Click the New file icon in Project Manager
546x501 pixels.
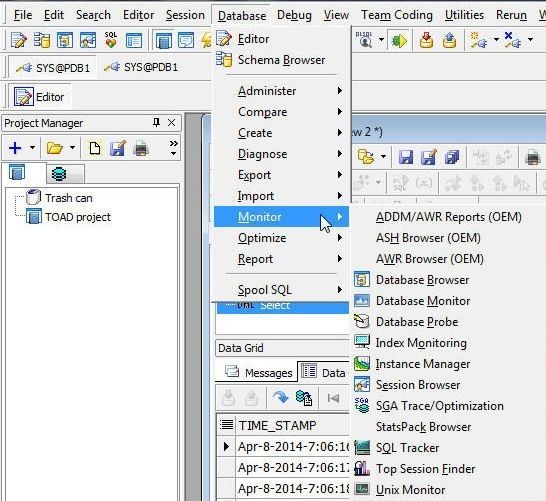pyautogui.click(x=95, y=148)
